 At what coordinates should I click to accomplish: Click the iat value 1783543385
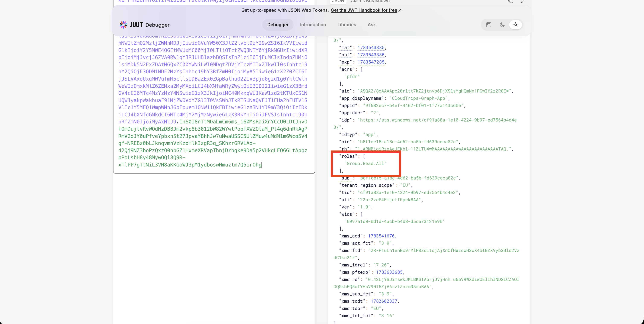tap(371, 48)
